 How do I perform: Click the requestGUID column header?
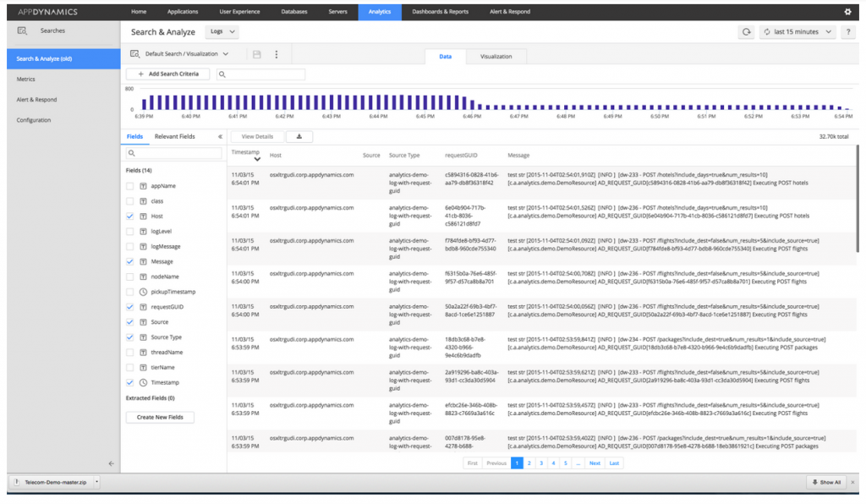(461, 156)
